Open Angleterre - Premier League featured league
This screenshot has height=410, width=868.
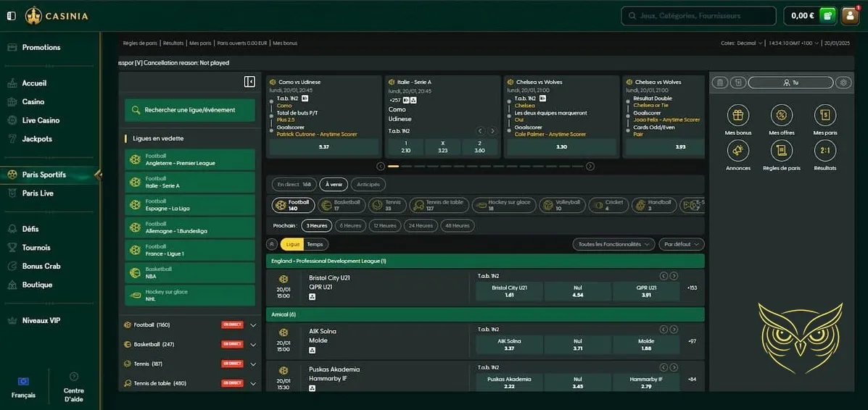point(190,159)
